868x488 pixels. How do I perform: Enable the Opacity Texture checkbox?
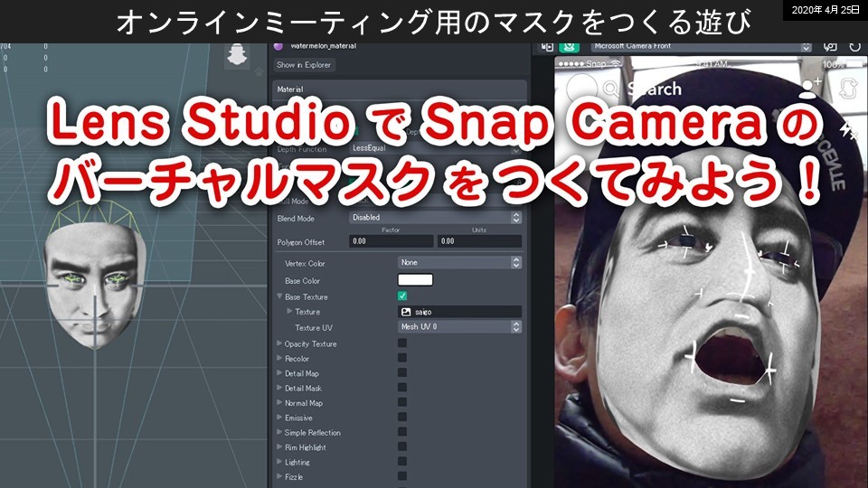coord(402,343)
